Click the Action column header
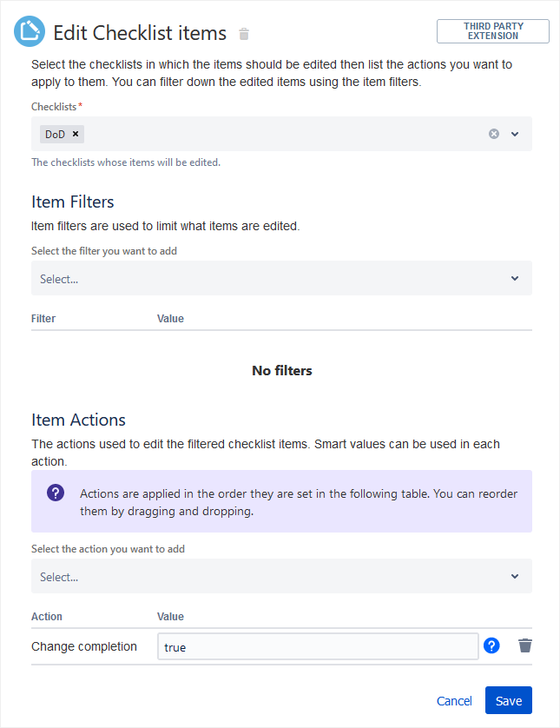 tap(47, 617)
